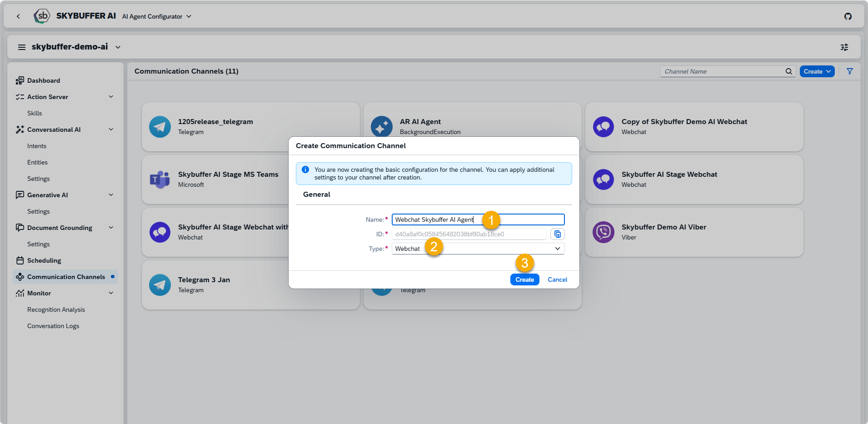Collapse the Generative AI section chevron
This screenshot has width=868, height=424.
[111, 195]
